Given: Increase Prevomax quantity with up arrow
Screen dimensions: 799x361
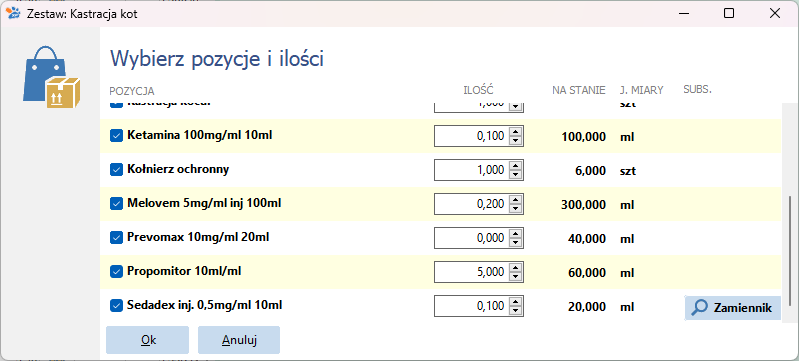Looking at the screenshot, I should click(516, 234).
